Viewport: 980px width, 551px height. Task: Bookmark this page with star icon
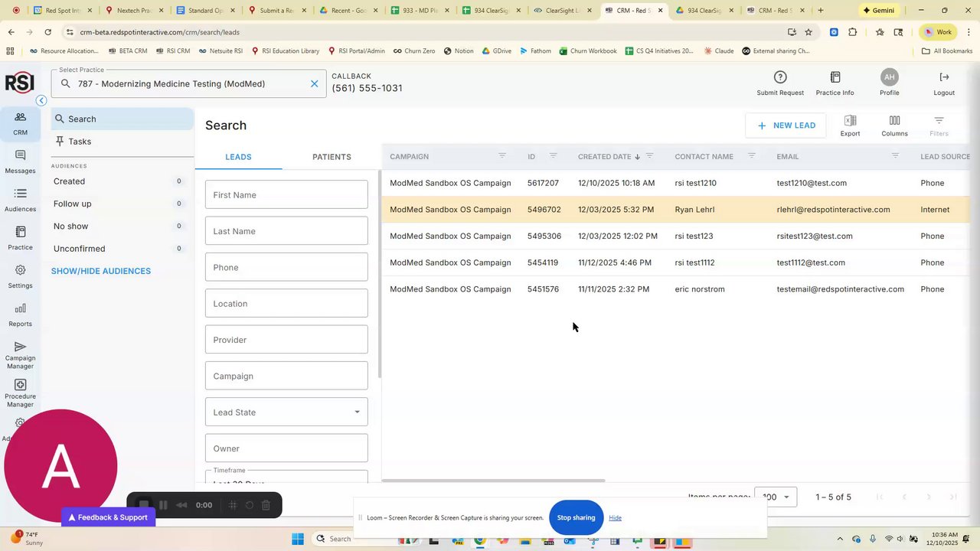click(x=808, y=32)
